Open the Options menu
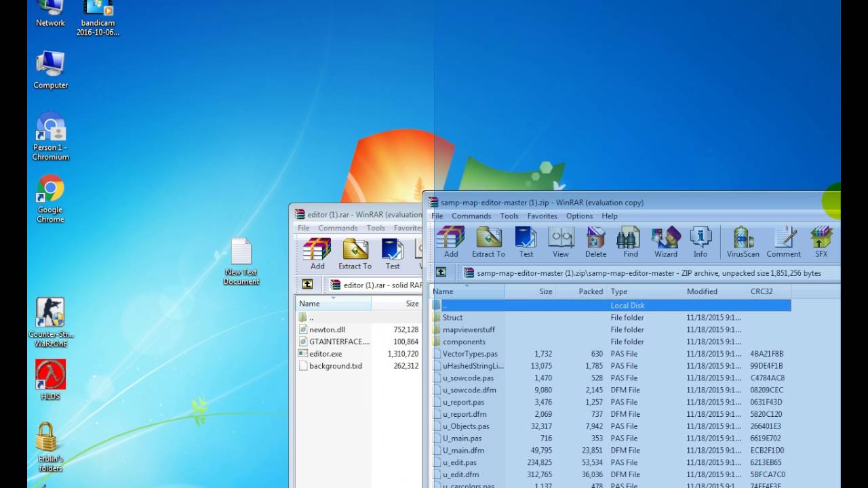 pos(580,216)
